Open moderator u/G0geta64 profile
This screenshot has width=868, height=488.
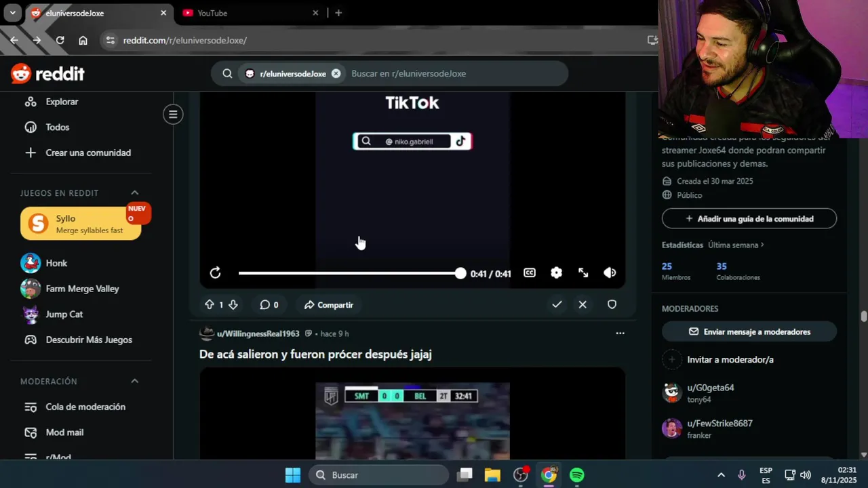(x=710, y=388)
